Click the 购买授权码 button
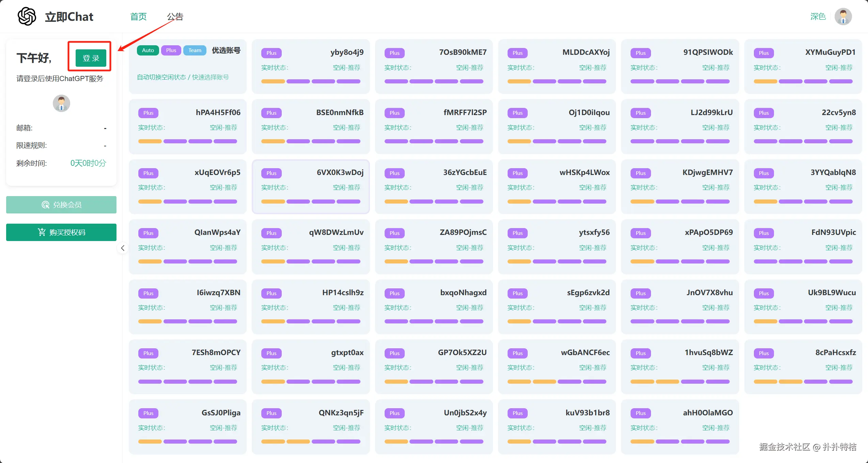868x463 pixels. click(x=61, y=232)
